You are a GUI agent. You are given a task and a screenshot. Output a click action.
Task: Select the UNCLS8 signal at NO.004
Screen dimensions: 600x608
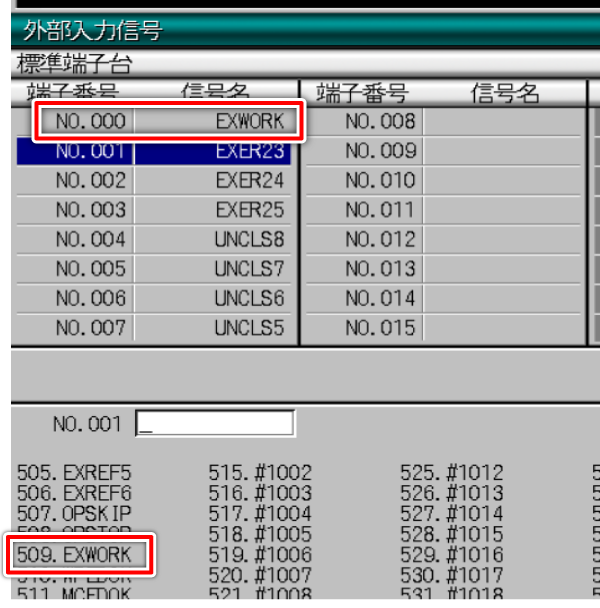click(249, 240)
